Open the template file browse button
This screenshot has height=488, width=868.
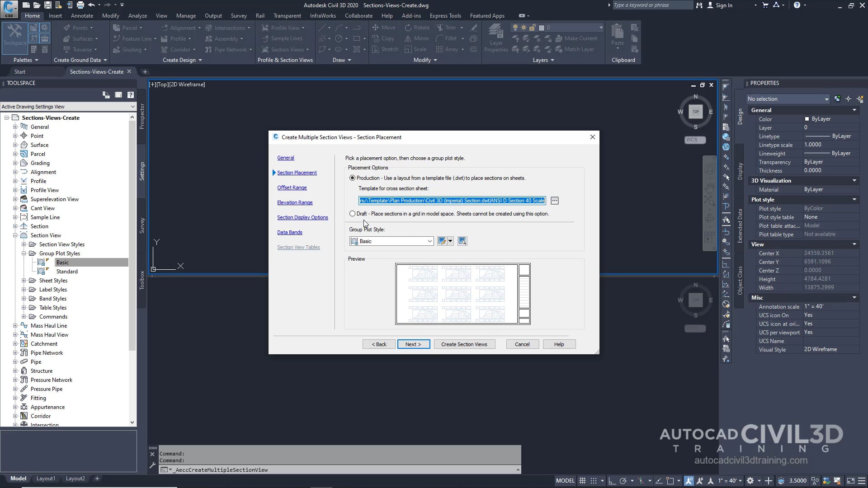(554, 200)
